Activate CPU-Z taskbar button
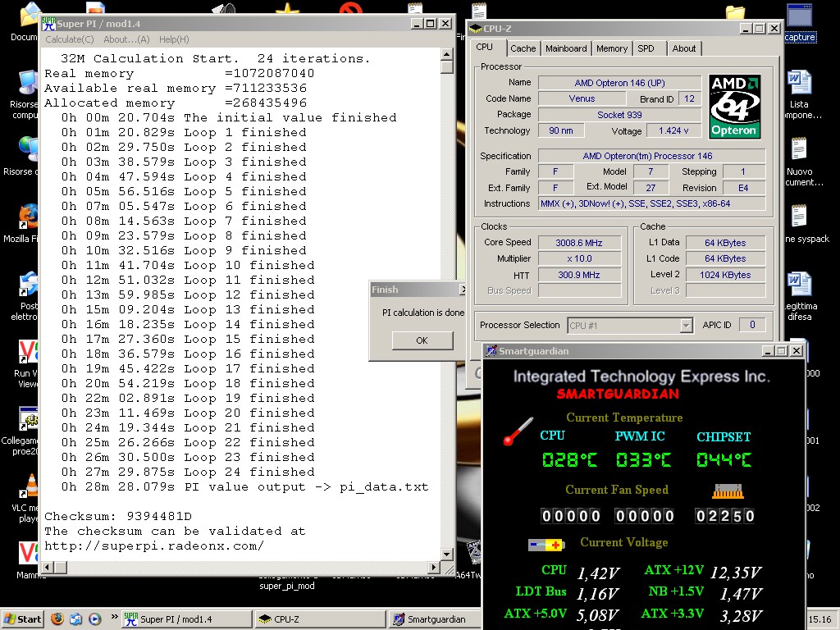The width and height of the screenshot is (840, 630). 320,619
